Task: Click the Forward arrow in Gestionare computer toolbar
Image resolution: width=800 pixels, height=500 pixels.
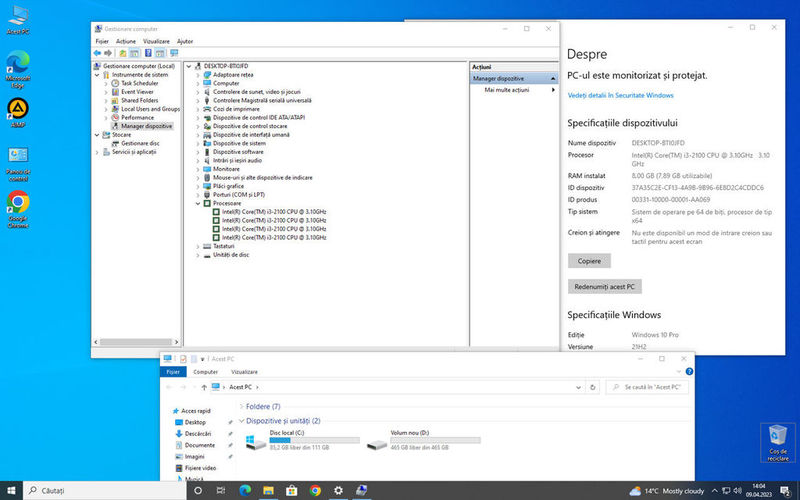Action: pyautogui.click(x=108, y=53)
